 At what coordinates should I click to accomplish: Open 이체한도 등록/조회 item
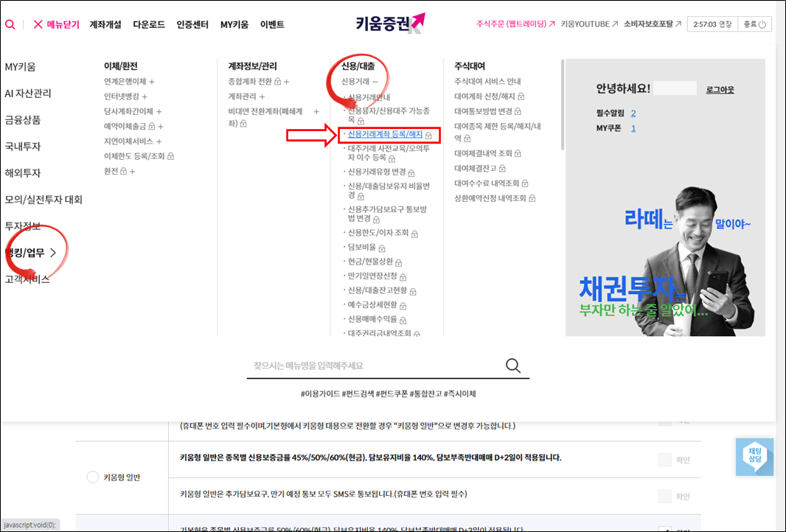(139, 156)
